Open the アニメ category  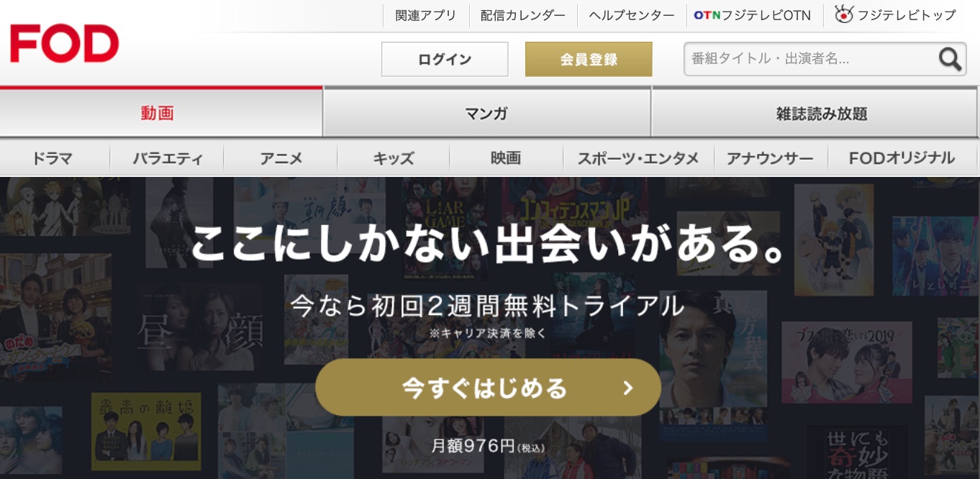point(281,158)
